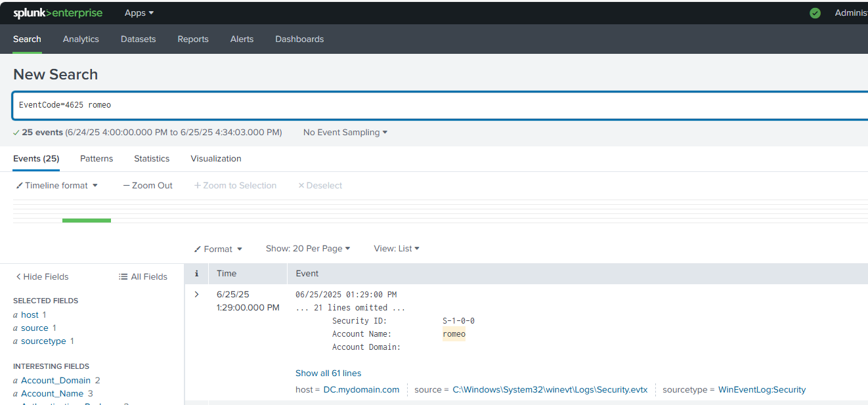
Task: Click the info column header icon
Action: click(x=196, y=274)
